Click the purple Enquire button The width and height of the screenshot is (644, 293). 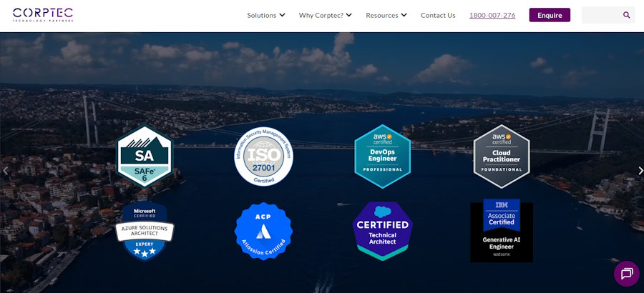pyautogui.click(x=550, y=15)
